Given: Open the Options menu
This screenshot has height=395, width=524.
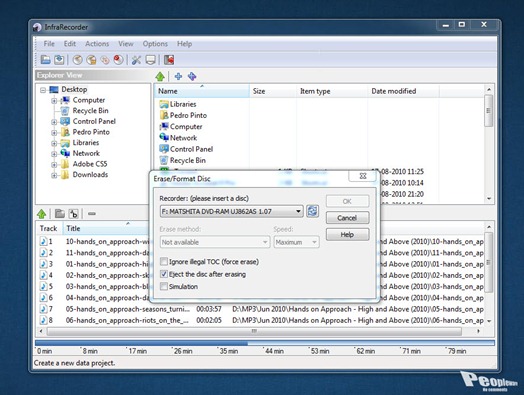Looking at the screenshot, I should [x=155, y=44].
